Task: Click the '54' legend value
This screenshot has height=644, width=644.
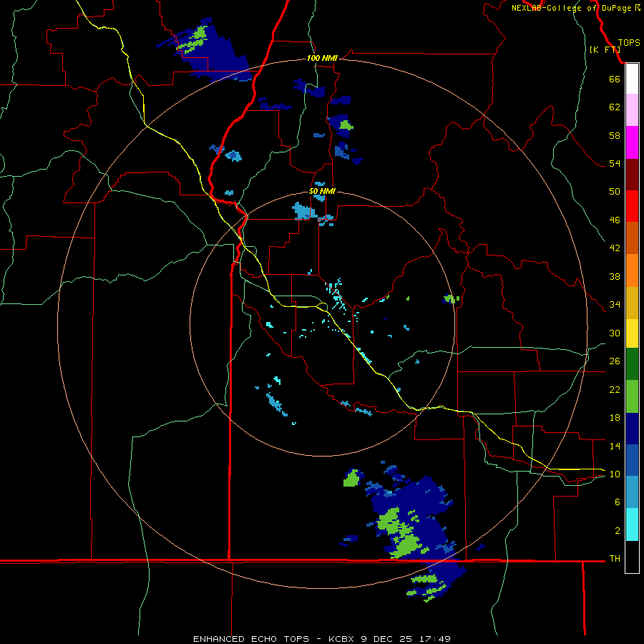Action: pos(615,163)
